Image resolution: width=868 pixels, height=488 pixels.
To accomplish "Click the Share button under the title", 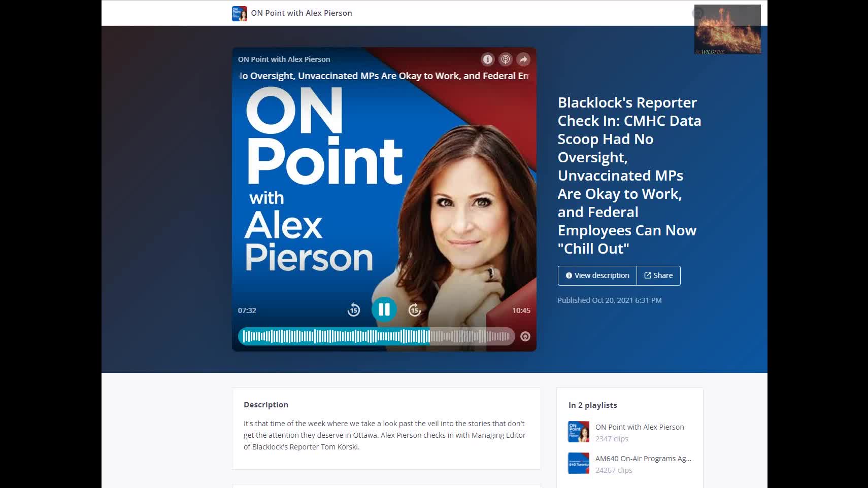I will 659,275.
